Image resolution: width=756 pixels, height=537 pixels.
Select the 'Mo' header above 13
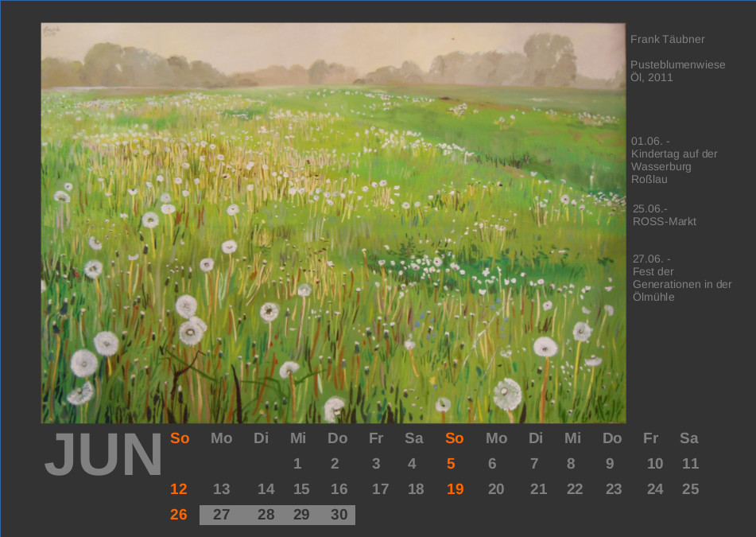(x=221, y=438)
